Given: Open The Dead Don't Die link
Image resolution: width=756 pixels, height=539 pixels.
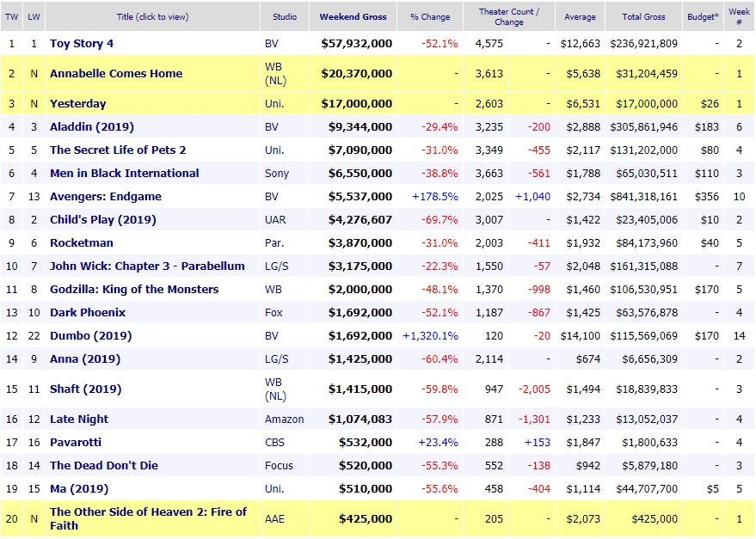Looking at the screenshot, I should click(104, 465).
